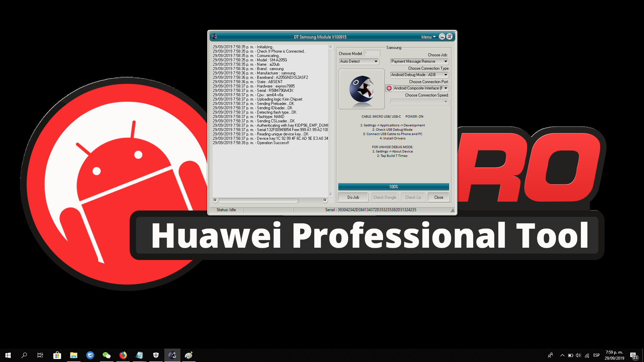Click the 100% progress bar
This screenshot has width=644, height=362.
click(x=393, y=187)
